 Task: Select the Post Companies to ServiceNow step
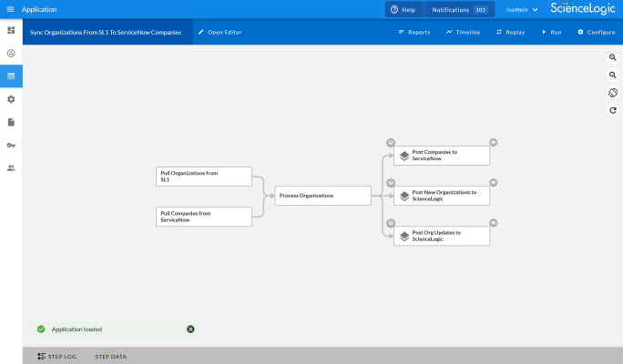click(442, 156)
